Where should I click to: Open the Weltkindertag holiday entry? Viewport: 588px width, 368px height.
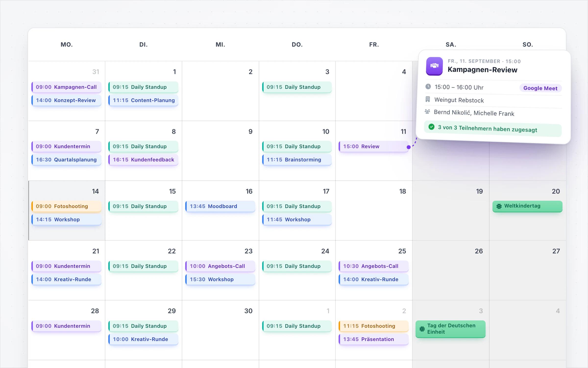[x=527, y=206]
